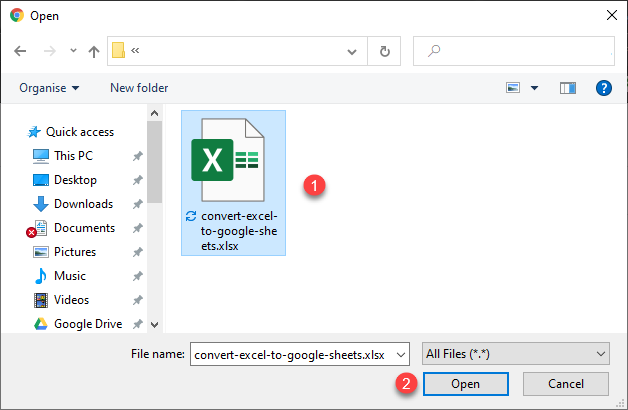This screenshot has height=410, width=628.
Task: Show recent locations dropdown arrow
Action: [x=72, y=51]
